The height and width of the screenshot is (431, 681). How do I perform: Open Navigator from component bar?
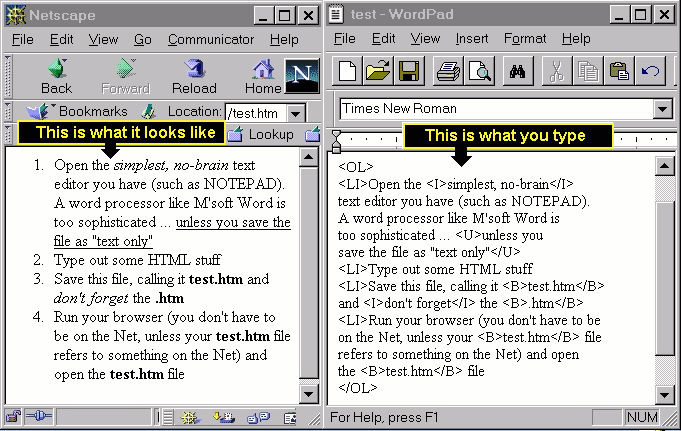[x=190, y=418]
